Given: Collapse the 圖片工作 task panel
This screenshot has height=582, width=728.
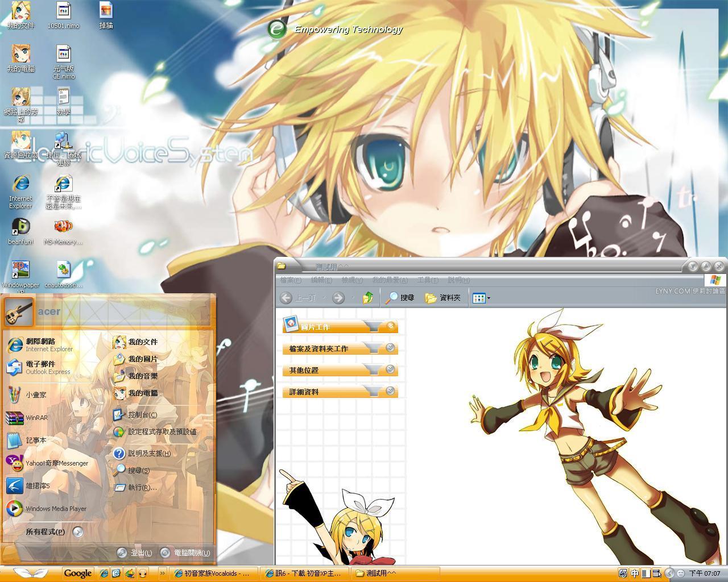Looking at the screenshot, I should (391, 326).
